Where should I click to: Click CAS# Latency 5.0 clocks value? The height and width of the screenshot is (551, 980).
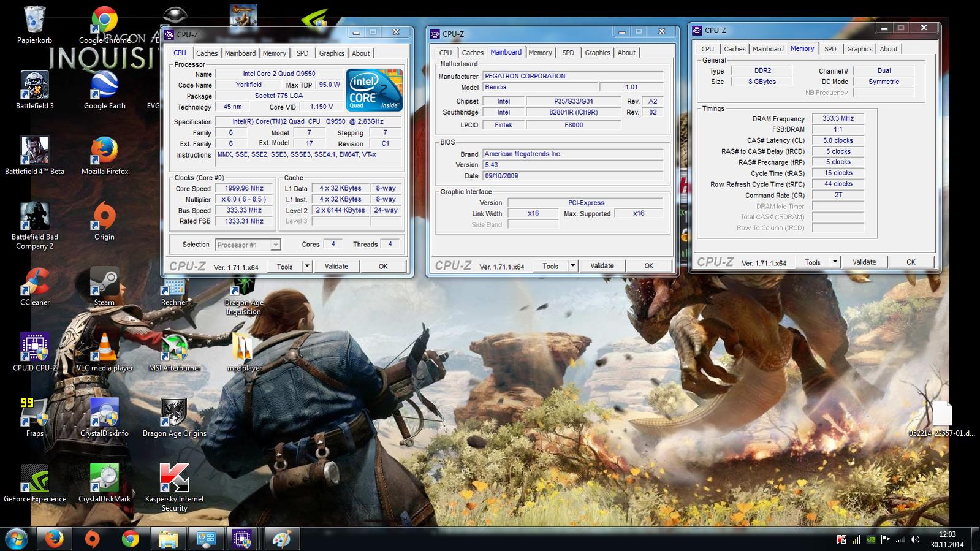tap(838, 140)
